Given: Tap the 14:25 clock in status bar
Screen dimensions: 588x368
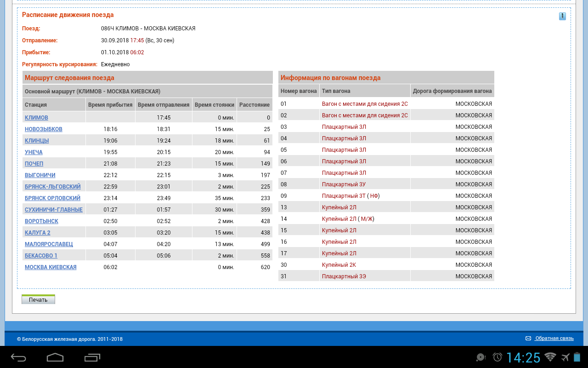Looking at the screenshot, I should (x=523, y=357).
